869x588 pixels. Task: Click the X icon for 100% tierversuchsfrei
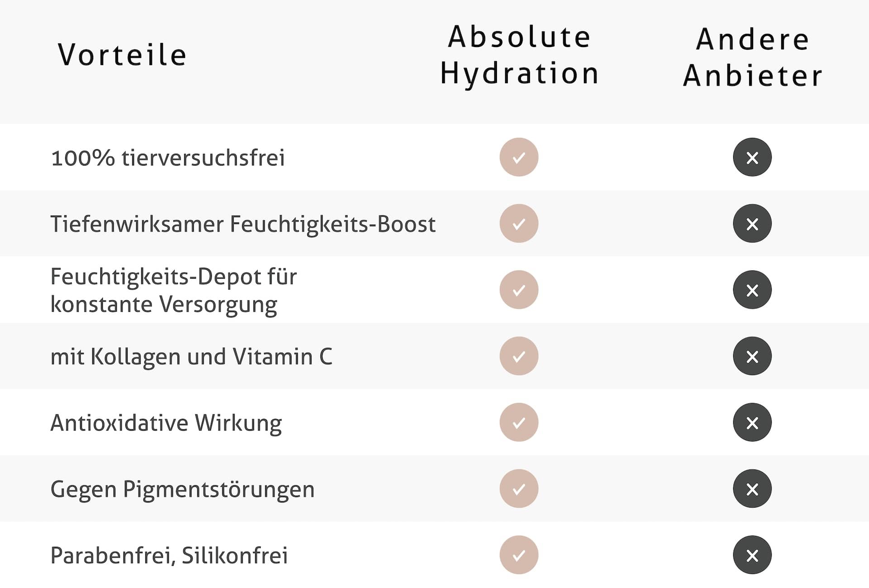(x=752, y=157)
